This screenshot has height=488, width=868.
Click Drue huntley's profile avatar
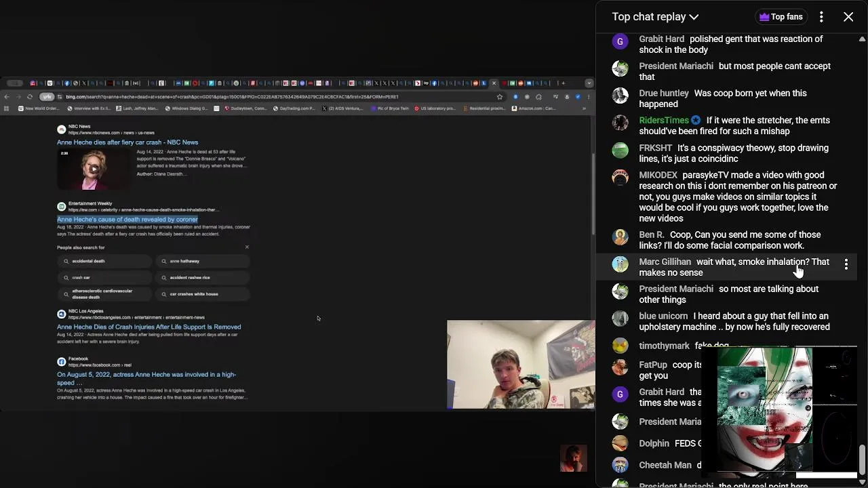[620, 96]
